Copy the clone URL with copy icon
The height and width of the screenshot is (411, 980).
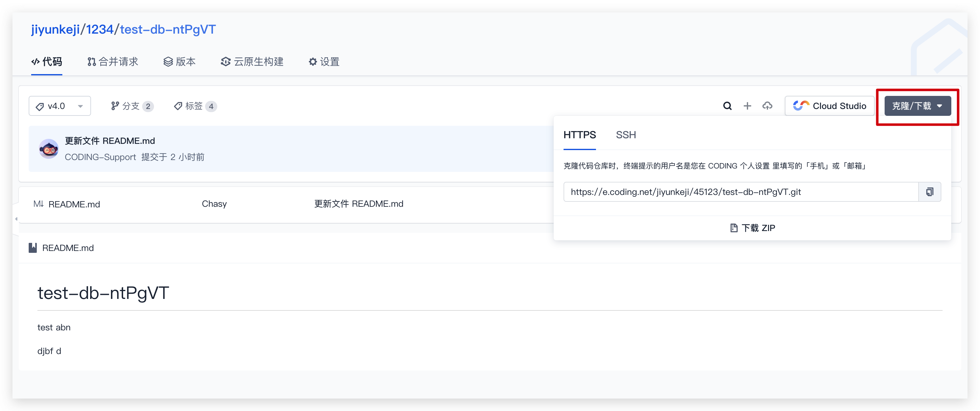tap(930, 192)
